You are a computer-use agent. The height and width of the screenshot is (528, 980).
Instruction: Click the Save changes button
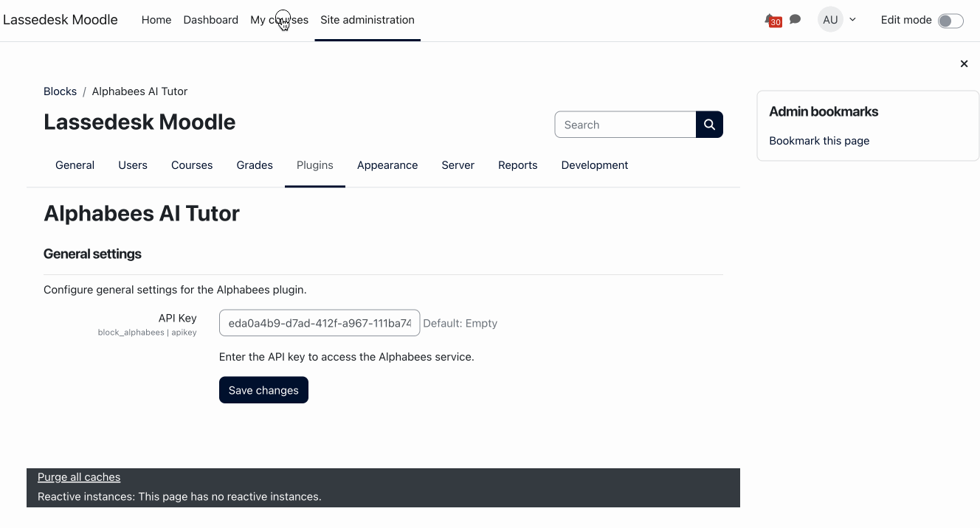click(x=263, y=390)
